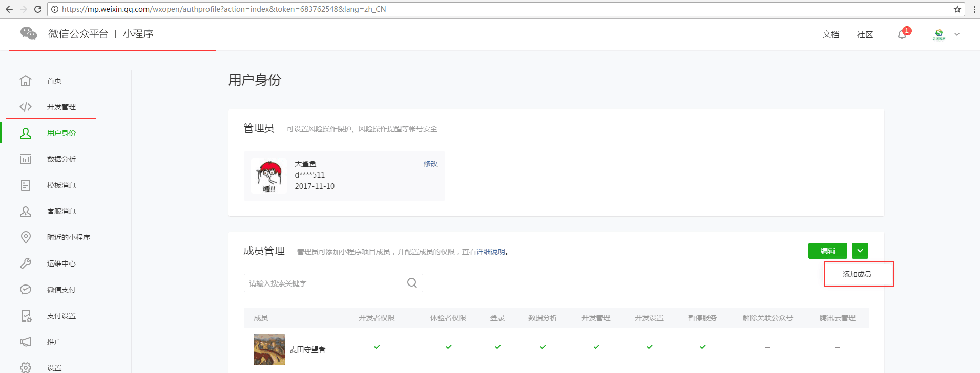Go to 运维中心 in sidebar
Viewport: 980px width, 373px height.
[x=61, y=264]
